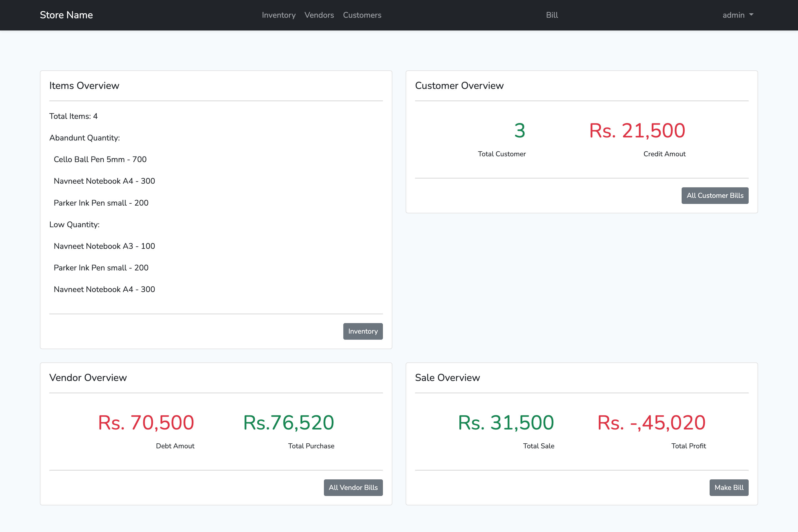Expand the admin user dropdown

tap(733, 15)
